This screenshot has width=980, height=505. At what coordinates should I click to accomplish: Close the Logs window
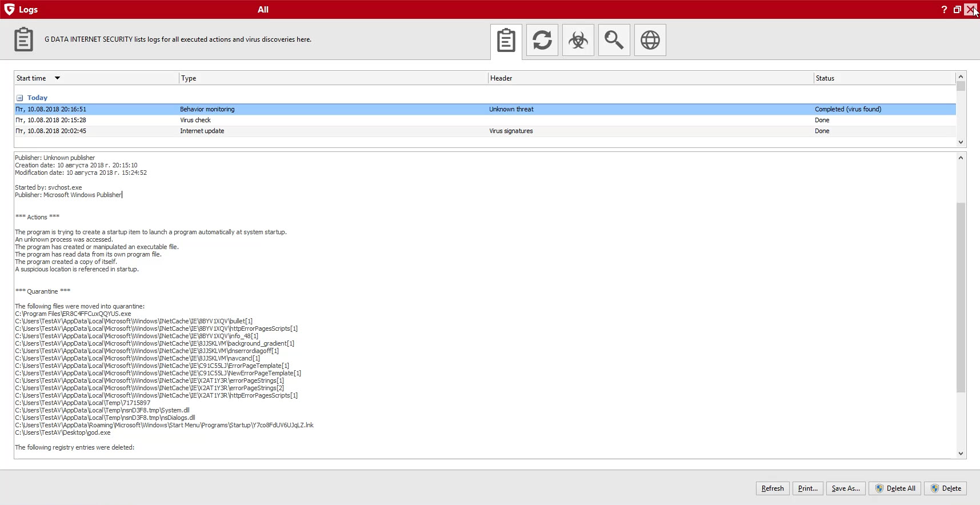point(971,10)
